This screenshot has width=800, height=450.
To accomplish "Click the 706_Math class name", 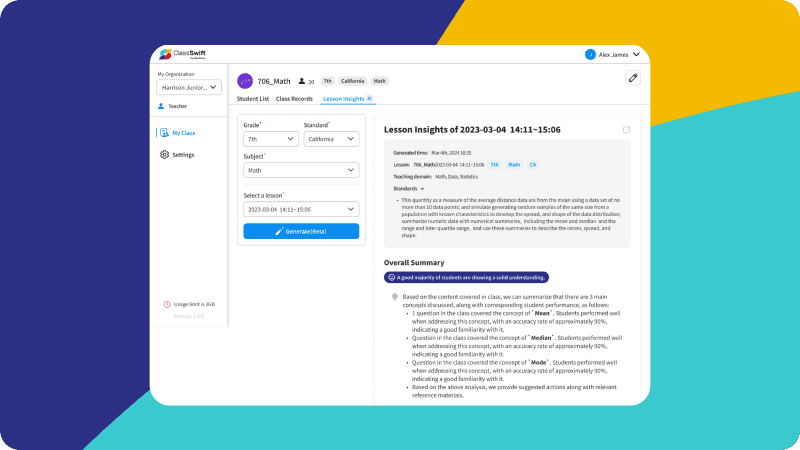I will click(x=274, y=81).
